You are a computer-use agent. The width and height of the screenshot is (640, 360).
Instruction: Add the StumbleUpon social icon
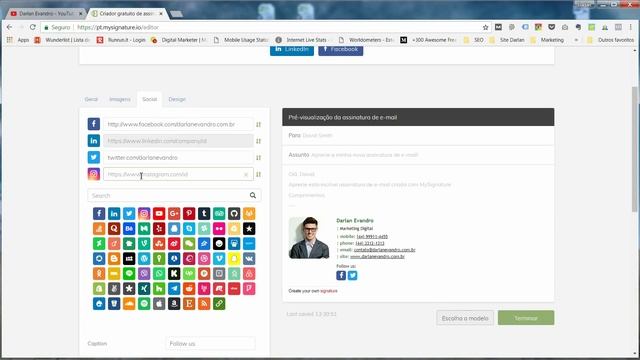click(x=159, y=244)
